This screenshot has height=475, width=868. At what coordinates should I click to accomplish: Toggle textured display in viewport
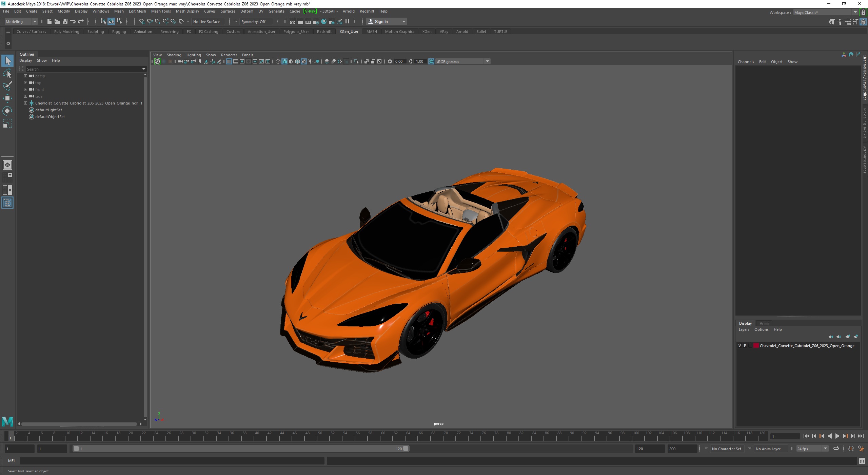(304, 61)
